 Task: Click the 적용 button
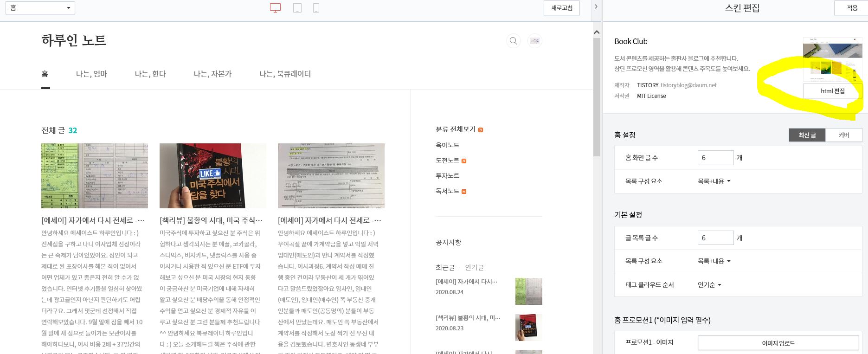(x=852, y=8)
